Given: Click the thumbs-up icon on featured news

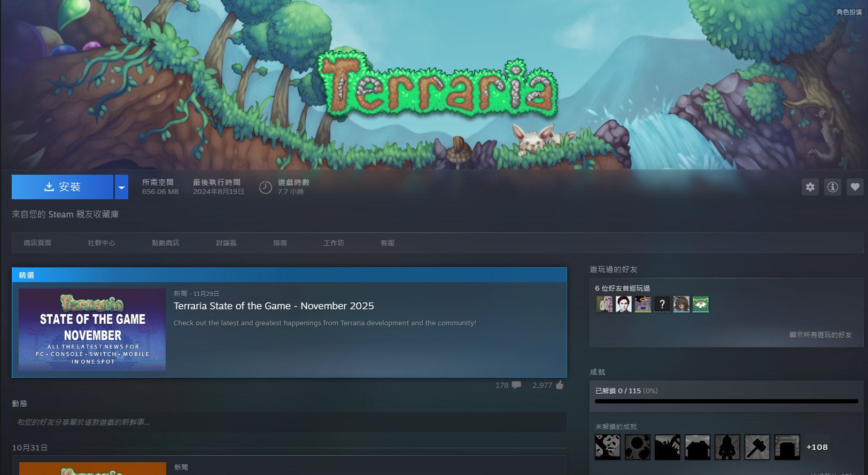Looking at the screenshot, I should [560, 385].
